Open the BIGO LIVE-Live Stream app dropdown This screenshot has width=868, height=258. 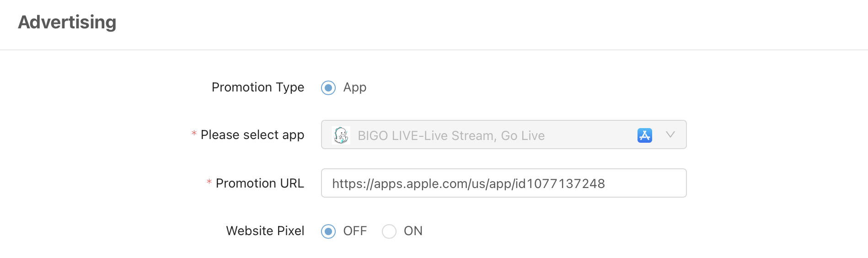pos(504,134)
